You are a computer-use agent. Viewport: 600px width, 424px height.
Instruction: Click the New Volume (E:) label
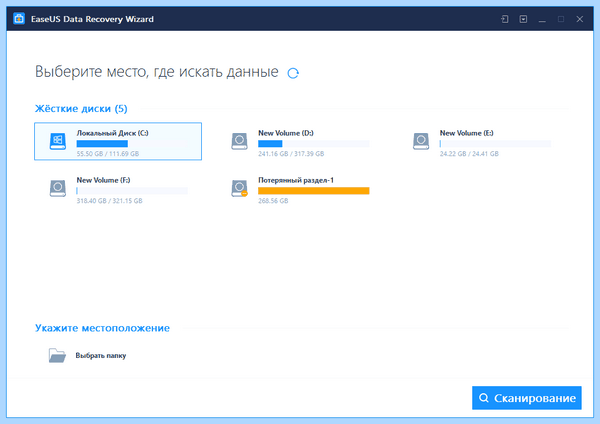coord(466,133)
